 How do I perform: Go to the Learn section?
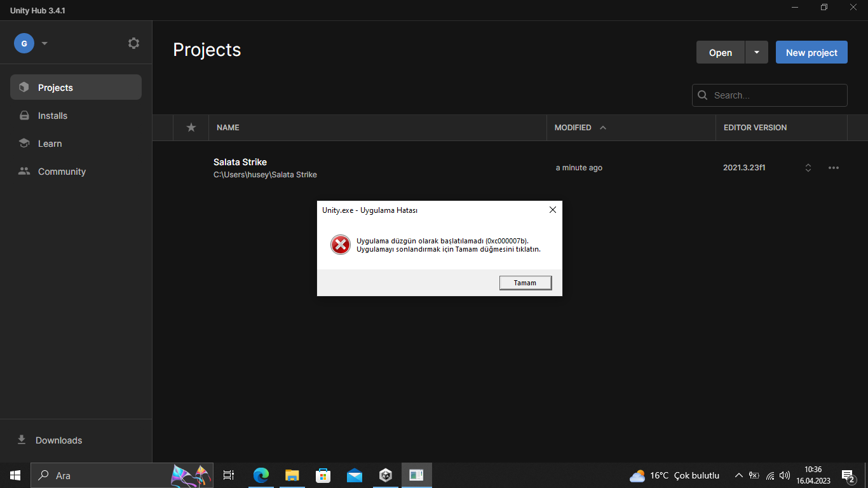(76, 144)
